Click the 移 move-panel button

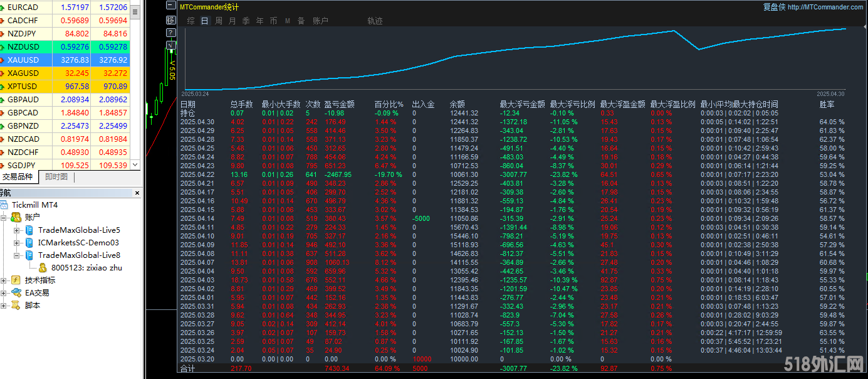(x=170, y=19)
